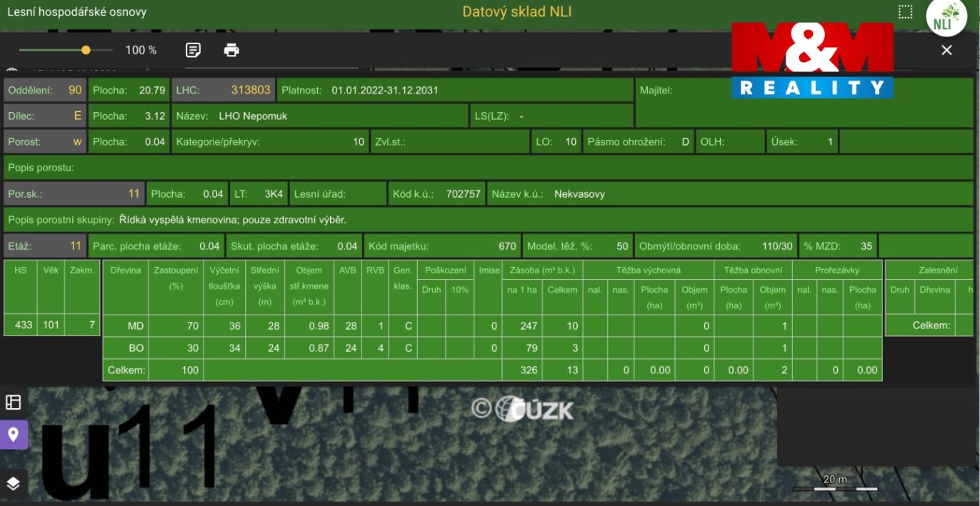Select Porost w cell
Screen dimensions: 980x506
point(45,141)
